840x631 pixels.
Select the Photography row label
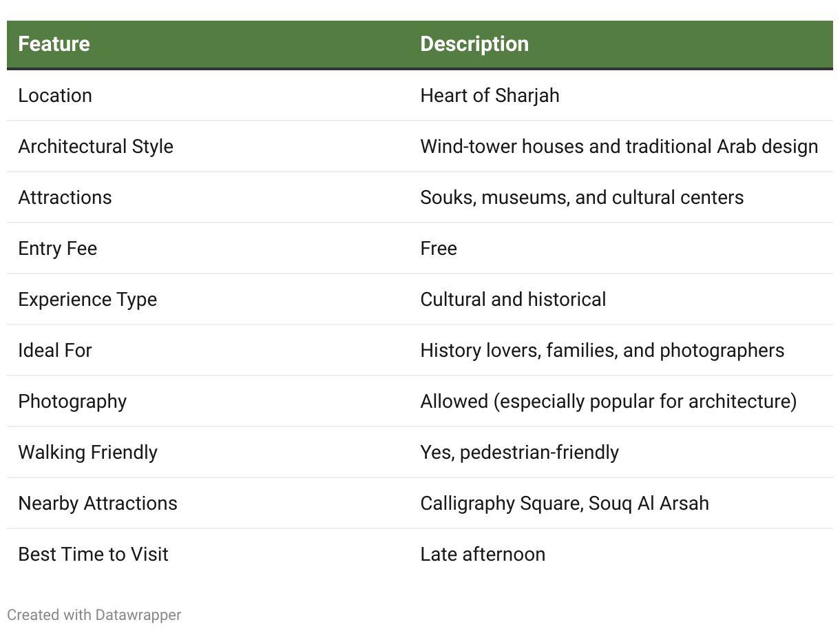click(72, 401)
